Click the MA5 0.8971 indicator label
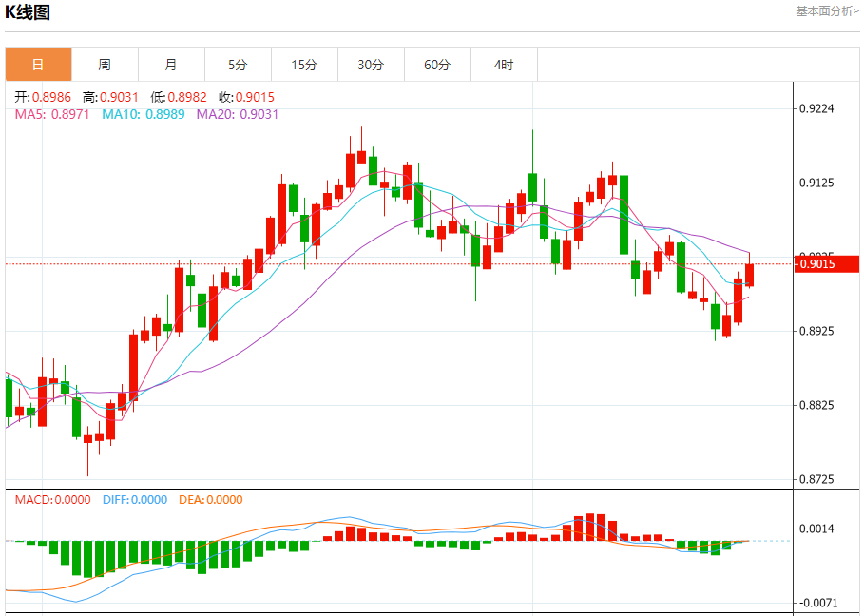This screenshot has height=616, width=864. (x=51, y=115)
